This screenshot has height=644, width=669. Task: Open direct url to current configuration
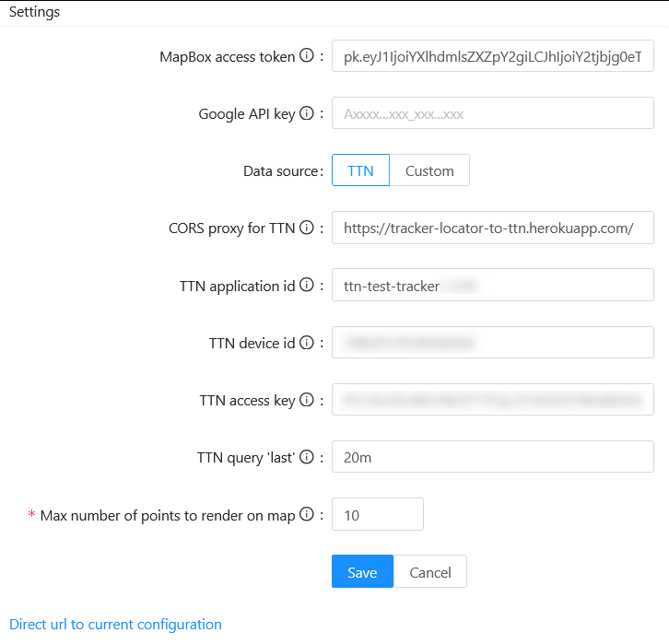tap(115, 624)
